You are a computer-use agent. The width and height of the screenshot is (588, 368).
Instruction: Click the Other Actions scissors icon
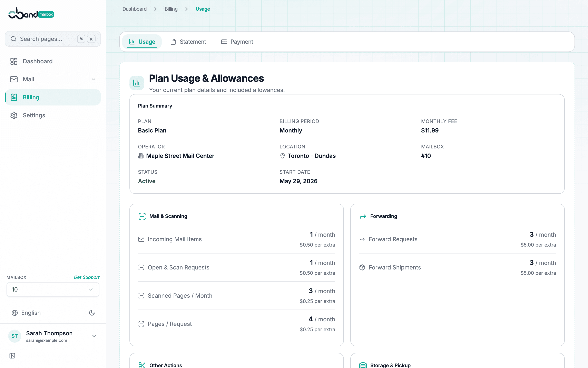(142, 365)
